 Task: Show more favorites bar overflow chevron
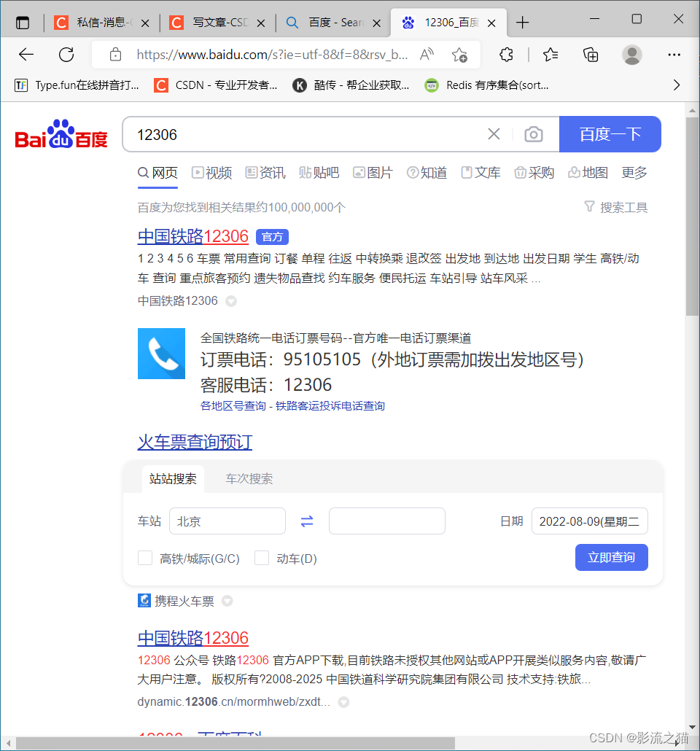(677, 85)
